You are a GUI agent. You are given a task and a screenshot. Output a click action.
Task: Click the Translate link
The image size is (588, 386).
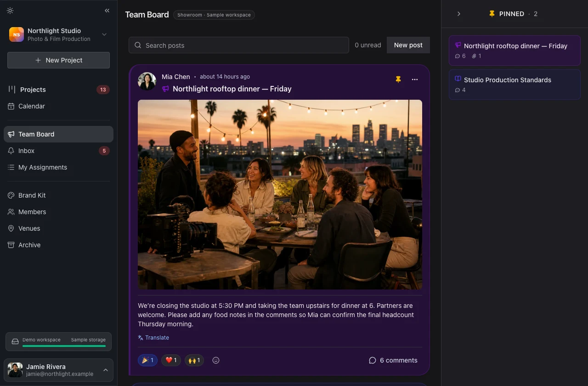click(153, 338)
